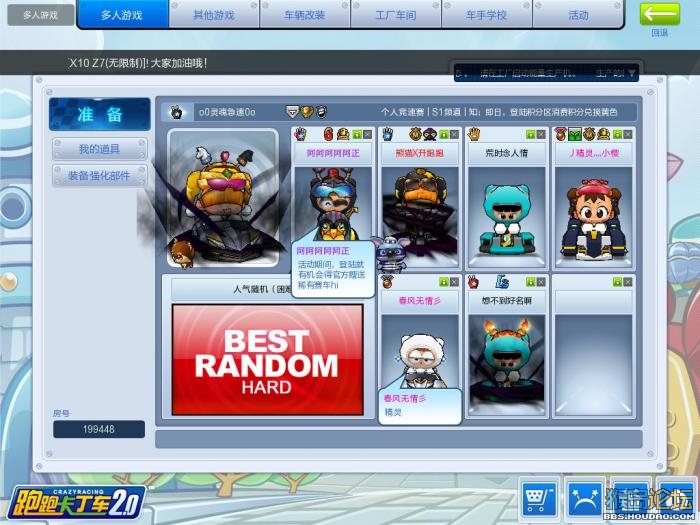Screen dimensions: 700x525
Task: Toggle the green lock on 阿阿阿阿阿正 slot
Action: 357,134
